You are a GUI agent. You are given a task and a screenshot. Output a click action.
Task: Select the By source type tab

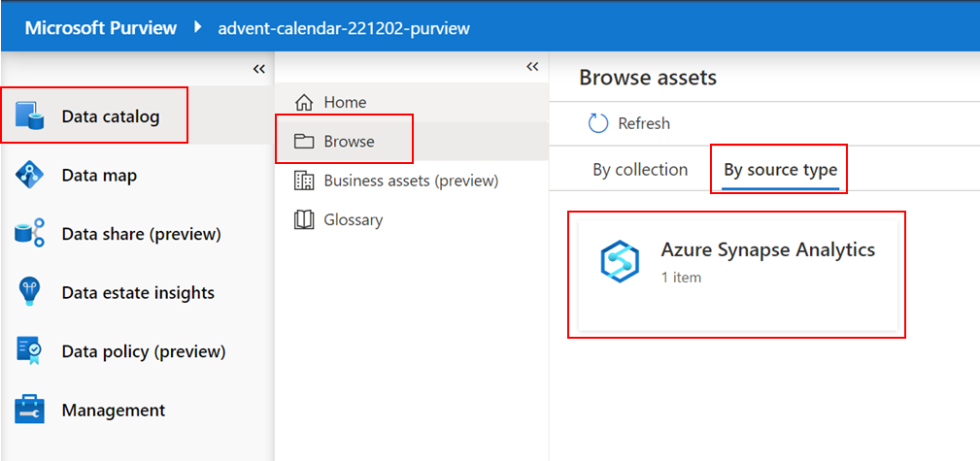click(780, 170)
